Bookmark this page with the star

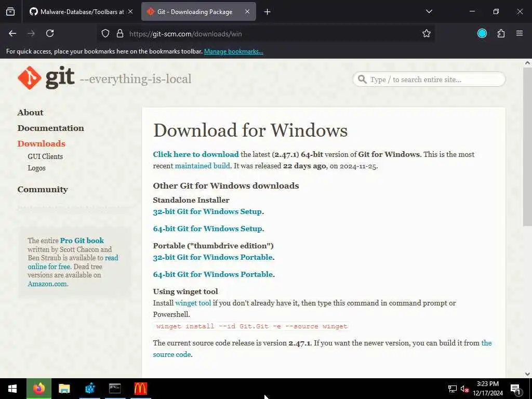point(427,33)
